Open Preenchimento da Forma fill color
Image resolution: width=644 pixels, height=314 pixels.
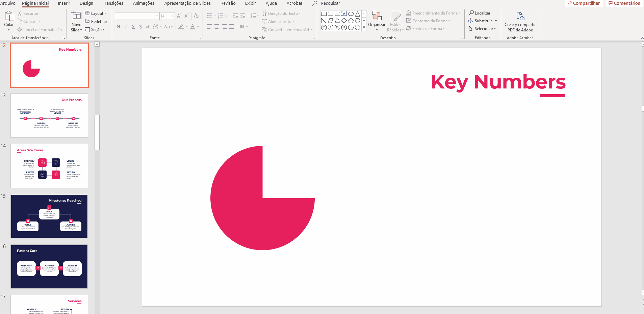(x=433, y=13)
